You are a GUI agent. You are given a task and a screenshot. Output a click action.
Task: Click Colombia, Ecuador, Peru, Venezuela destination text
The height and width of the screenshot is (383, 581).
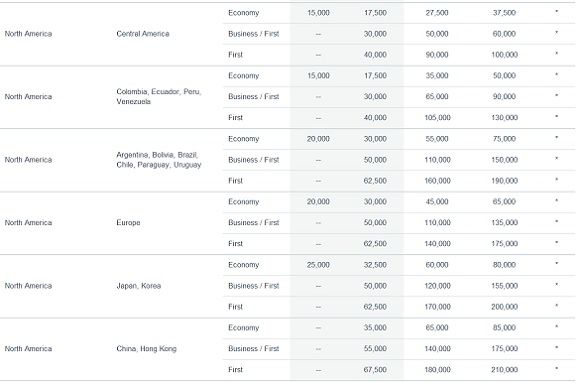(159, 96)
